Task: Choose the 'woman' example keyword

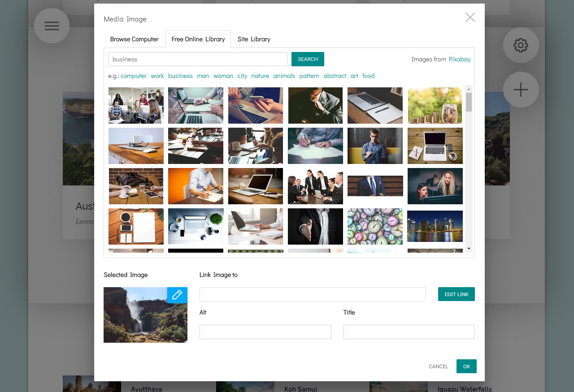Action: (223, 76)
